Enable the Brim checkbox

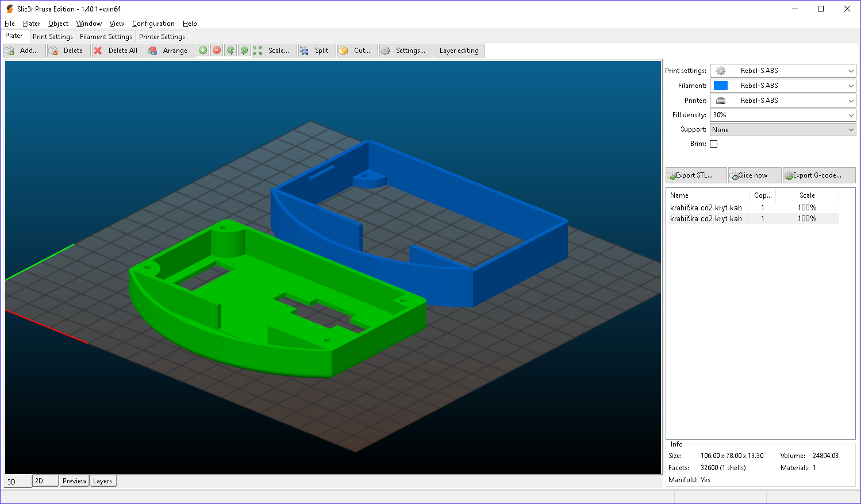tap(714, 144)
